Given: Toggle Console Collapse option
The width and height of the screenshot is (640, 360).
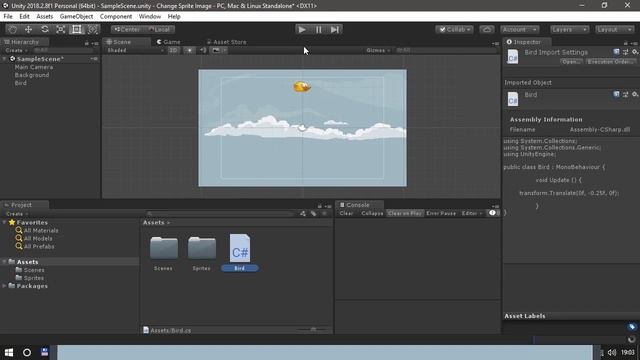Looking at the screenshot, I should click(x=372, y=213).
